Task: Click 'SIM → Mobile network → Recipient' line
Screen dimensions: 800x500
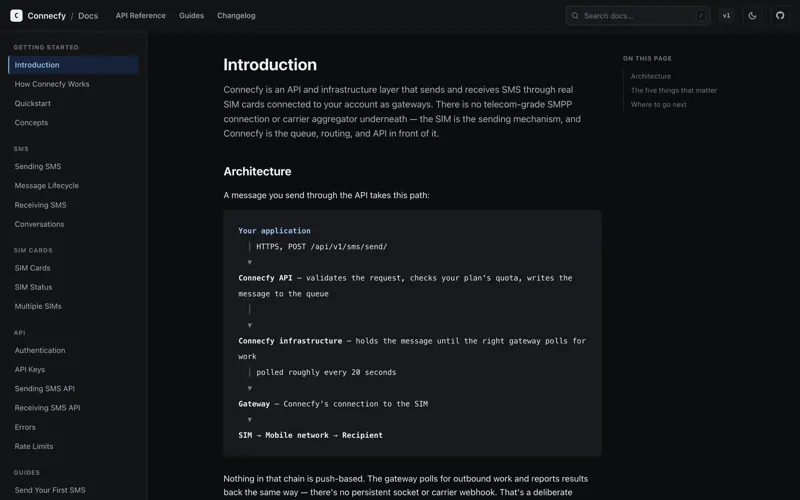Action: click(310, 435)
